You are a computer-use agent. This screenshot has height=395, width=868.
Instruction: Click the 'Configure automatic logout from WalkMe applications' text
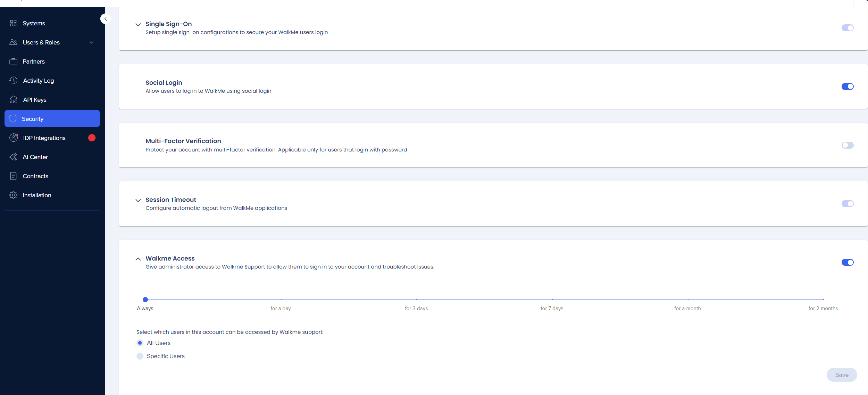pos(216,208)
